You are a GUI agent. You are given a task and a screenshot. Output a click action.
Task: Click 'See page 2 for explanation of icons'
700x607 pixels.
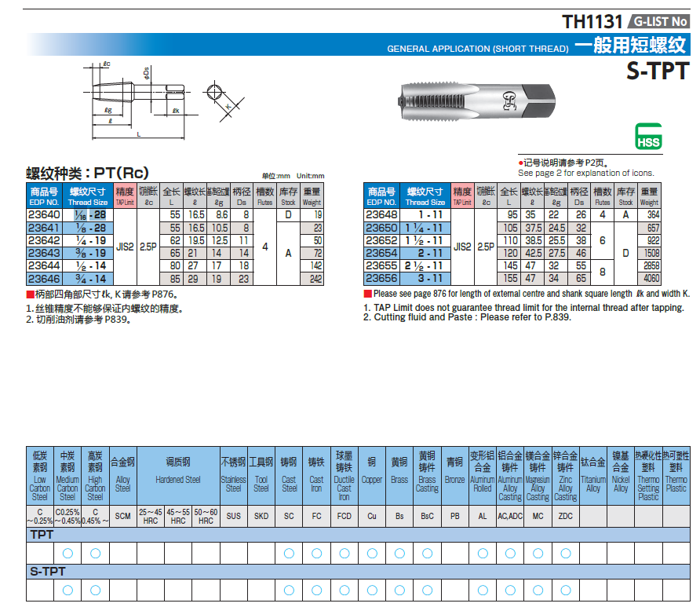(585, 173)
